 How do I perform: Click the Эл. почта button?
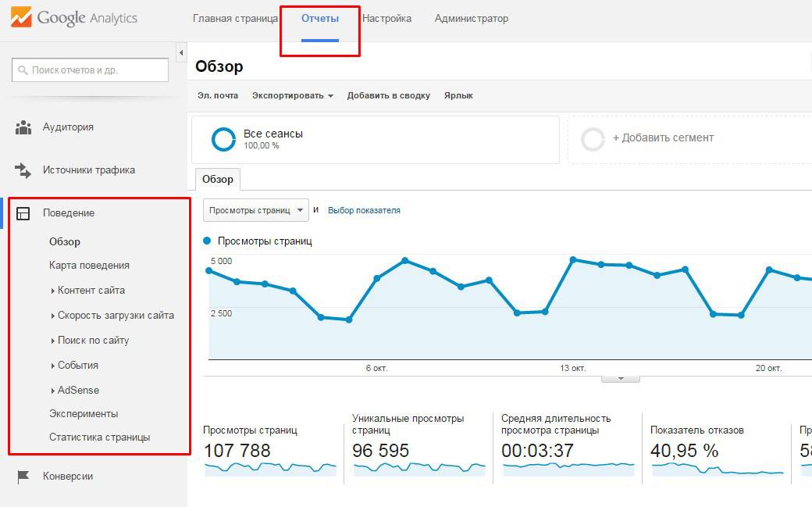point(218,95)
